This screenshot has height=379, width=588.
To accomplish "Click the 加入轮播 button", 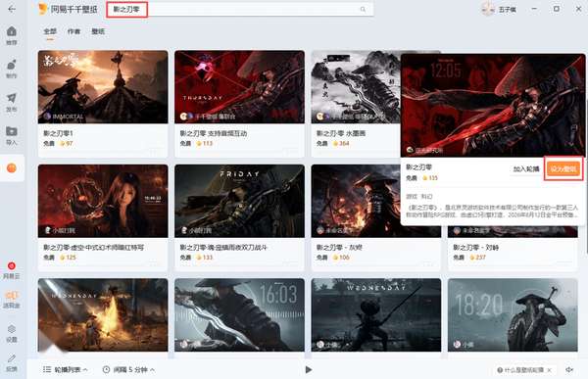I will tap(526, 169).
